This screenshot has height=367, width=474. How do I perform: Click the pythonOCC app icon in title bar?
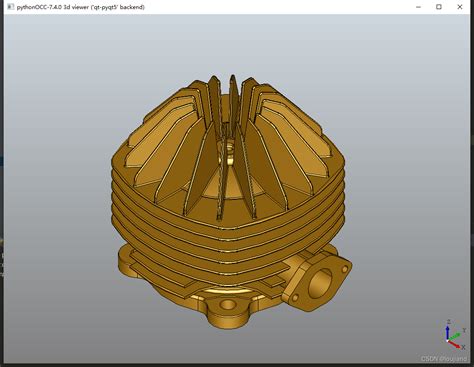pyautogui.click(x=11, y=7)
